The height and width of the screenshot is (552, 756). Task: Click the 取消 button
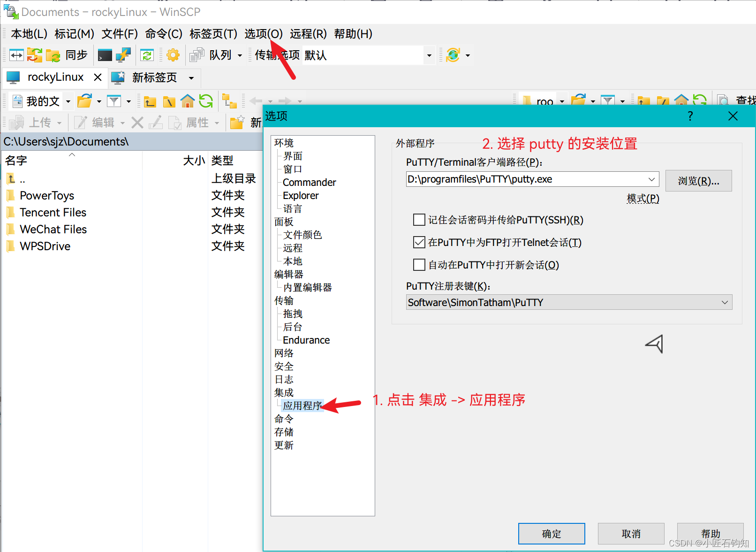(631, 534)
